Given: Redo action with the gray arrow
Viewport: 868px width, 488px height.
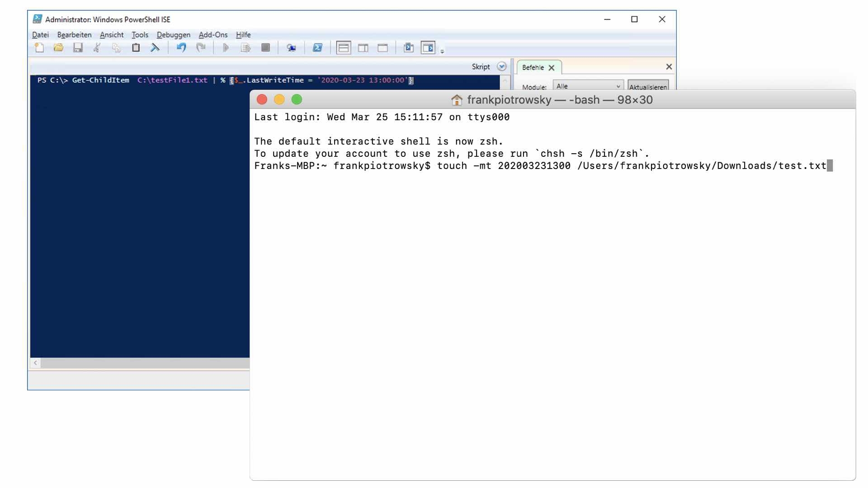Looking at the screenshot, I should [201, 47].
